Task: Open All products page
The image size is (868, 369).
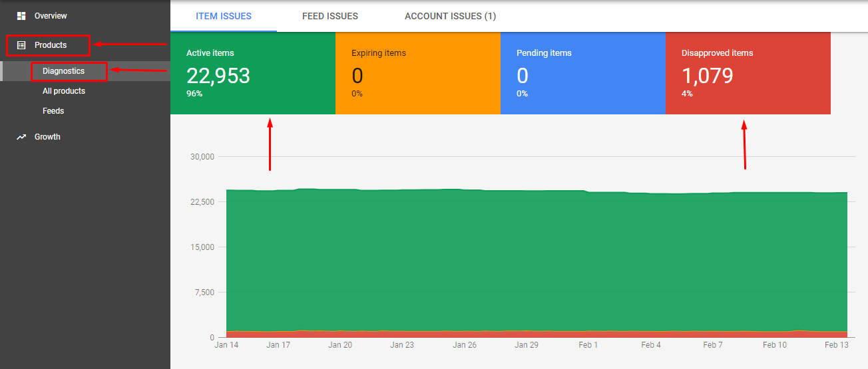Action: (64, 91)
